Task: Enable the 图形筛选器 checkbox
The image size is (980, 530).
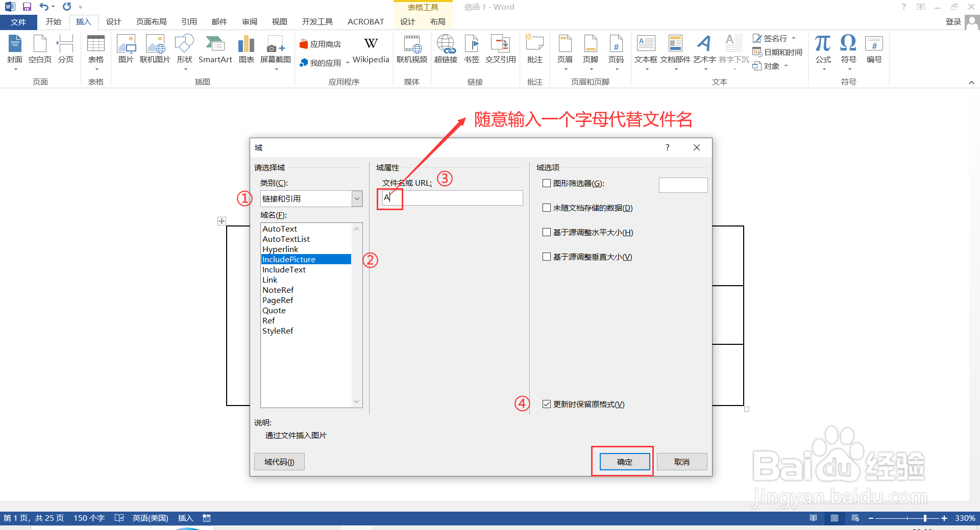Action: (546, 183)
